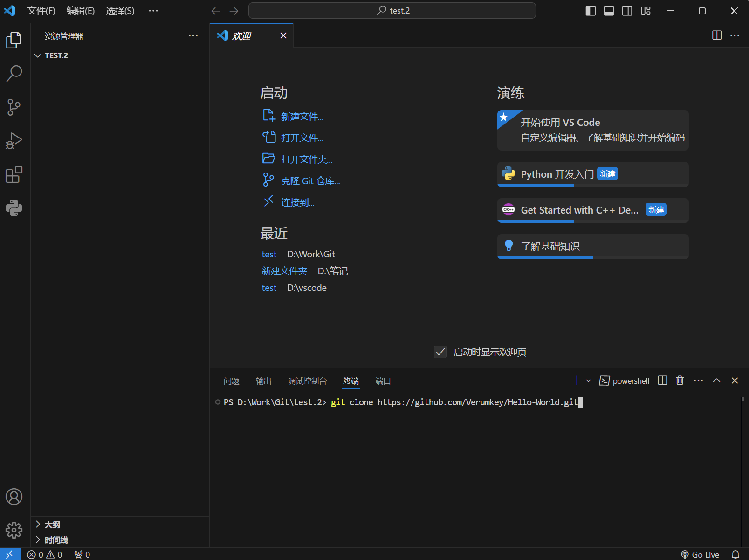Viewport: 749px width, 560px height.
Task: Open remote window status bar icon
Action: pyautogui.click(x=10, y=554)
